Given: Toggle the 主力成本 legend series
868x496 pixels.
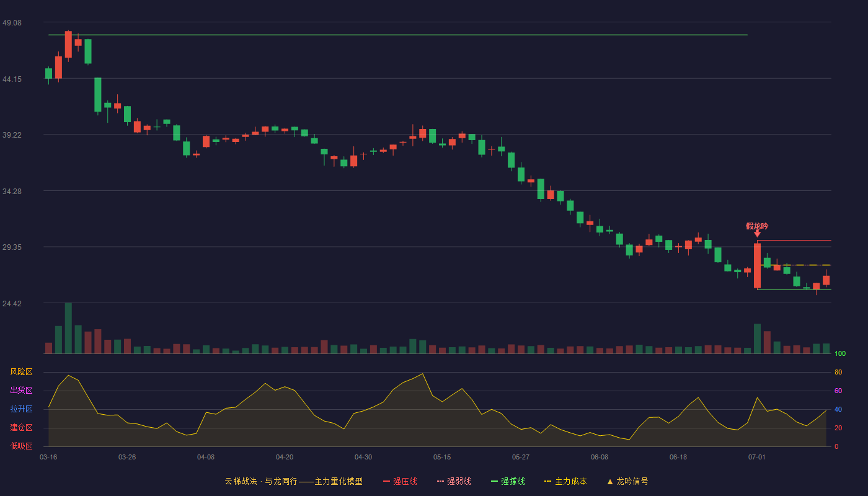Looking at the screenshot, I should point(570,482).
